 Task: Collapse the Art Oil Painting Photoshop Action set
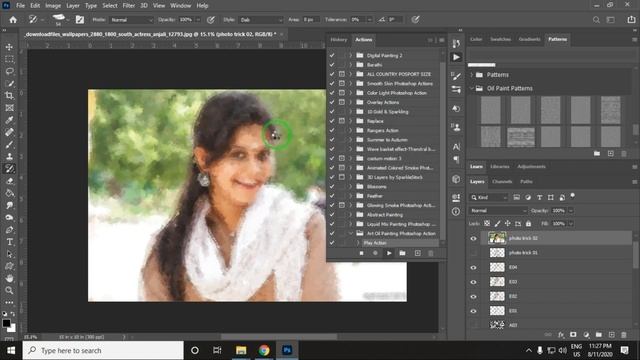click(x=350, y=233)
